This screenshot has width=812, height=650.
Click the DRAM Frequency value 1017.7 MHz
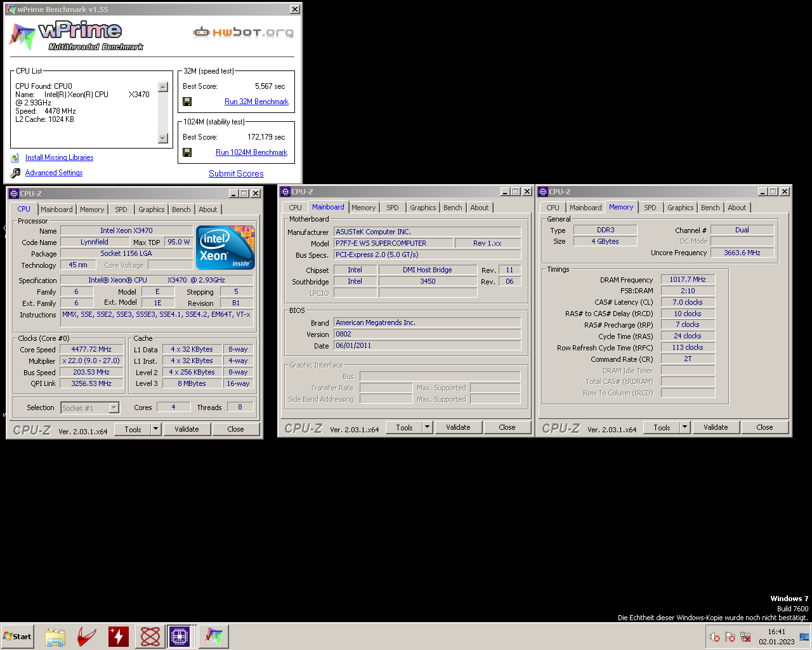pos(688,279)
